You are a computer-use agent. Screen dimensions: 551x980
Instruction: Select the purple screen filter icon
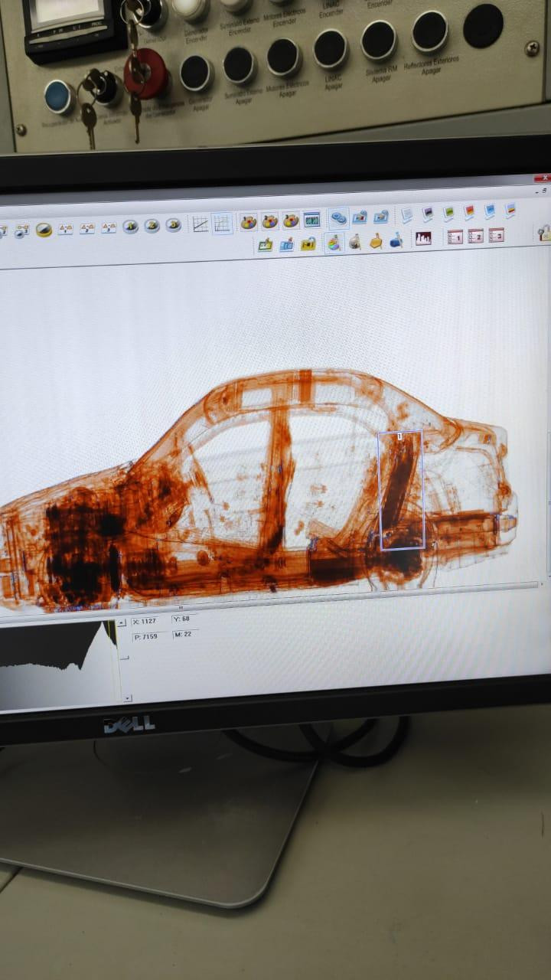click(x=428, y=214)
